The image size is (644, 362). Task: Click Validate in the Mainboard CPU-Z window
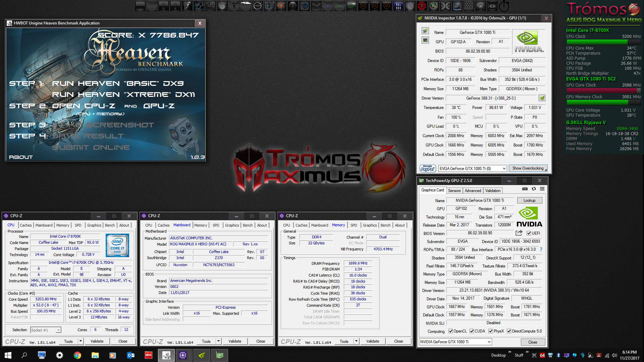[235, 341]
